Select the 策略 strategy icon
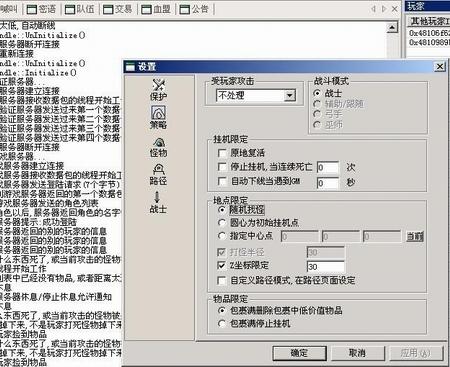This screenshot has height=367, width=450. pos(158,118)
